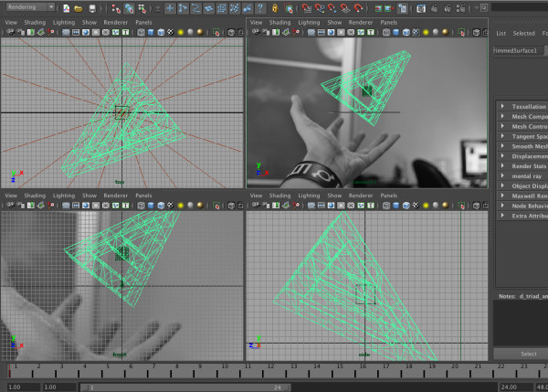This screenshot has height=392, width=548.
Task: Click the playback end time 24.00 field
Action: click(515, 387)
